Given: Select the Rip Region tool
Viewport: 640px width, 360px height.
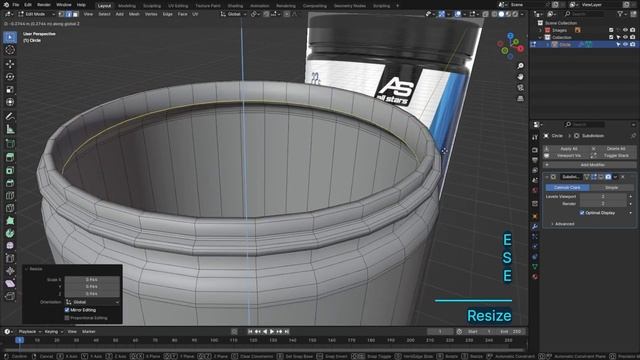Looking at the screenshot, I should pos(10,296).
